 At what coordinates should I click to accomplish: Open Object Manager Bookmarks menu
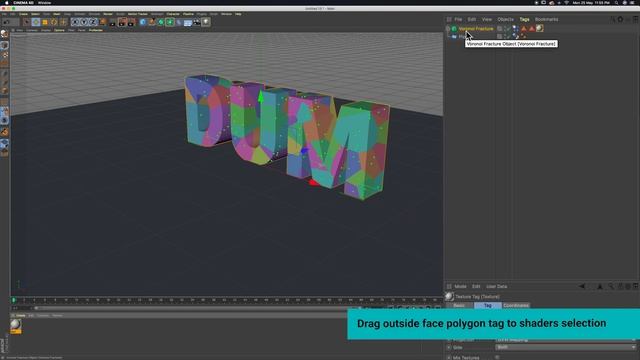click(x=547, y=19)
